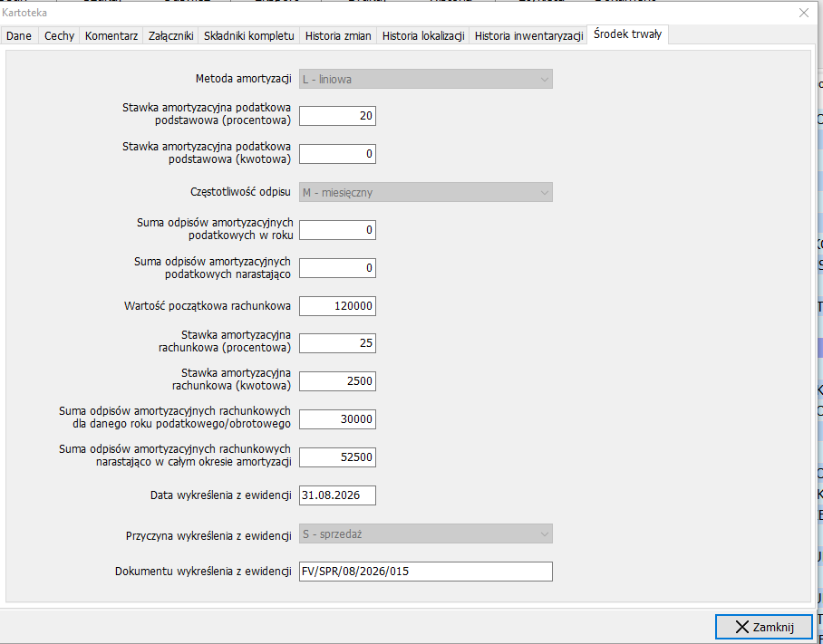The width and height of the screenshot is (823, 644).
Task: Open the Komentarz tab
Action: coord(111,36)
